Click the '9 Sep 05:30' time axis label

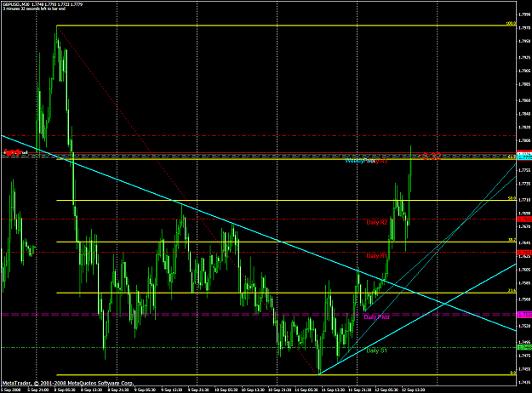[146, 390]
